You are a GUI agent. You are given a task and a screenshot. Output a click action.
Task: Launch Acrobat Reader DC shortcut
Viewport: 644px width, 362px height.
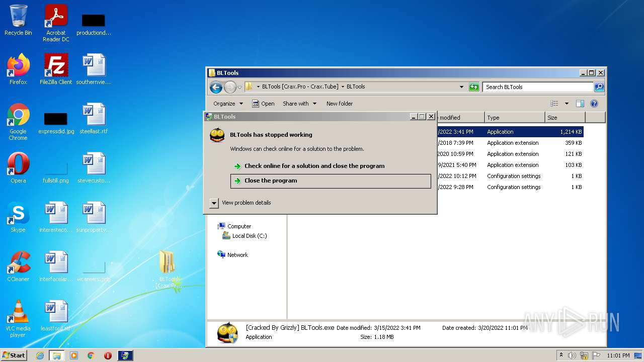click(x=56, y=23)
